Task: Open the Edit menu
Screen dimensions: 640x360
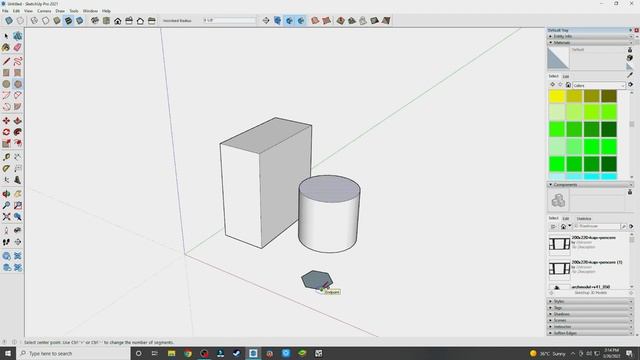Action: click(x=16, y=11)
